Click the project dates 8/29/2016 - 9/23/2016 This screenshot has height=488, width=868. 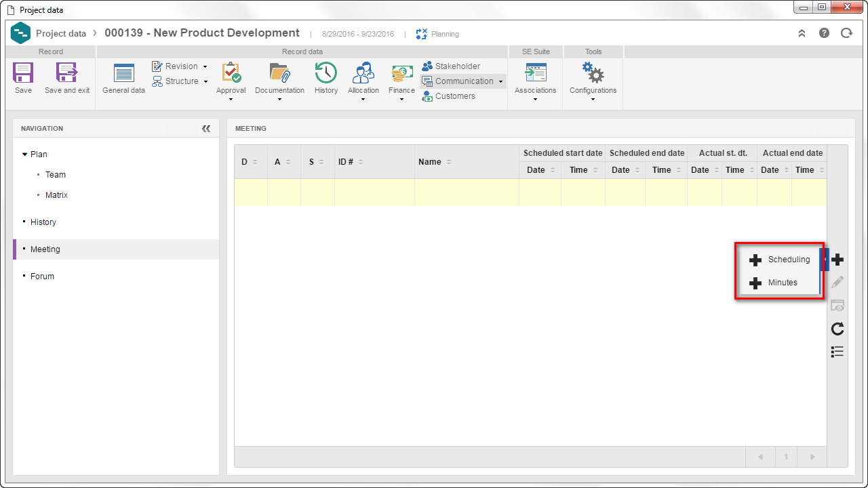(x=358, y=34)
